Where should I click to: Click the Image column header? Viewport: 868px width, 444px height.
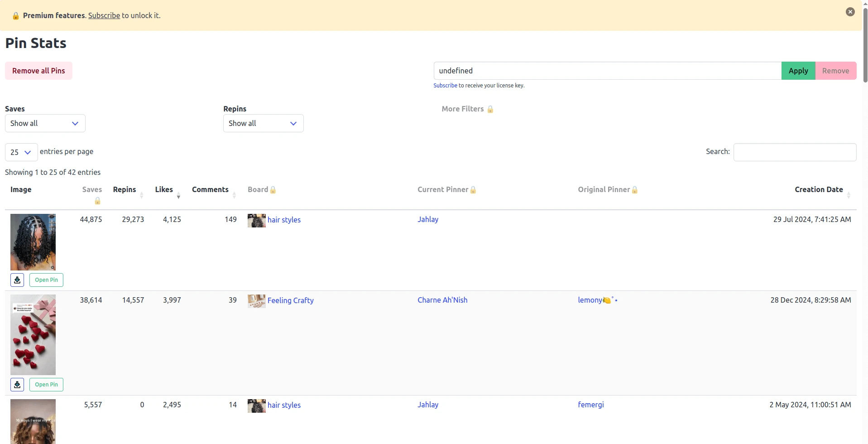(21, 189)
